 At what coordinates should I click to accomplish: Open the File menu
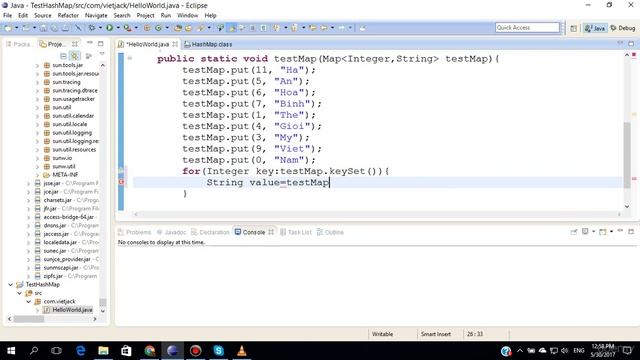coord(7,15)
